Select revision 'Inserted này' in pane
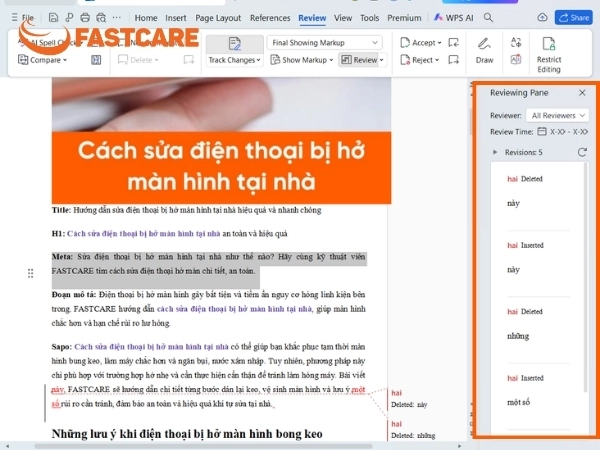Image resolution: width=600 pixels, height=450 pixels. click(538, 258)
